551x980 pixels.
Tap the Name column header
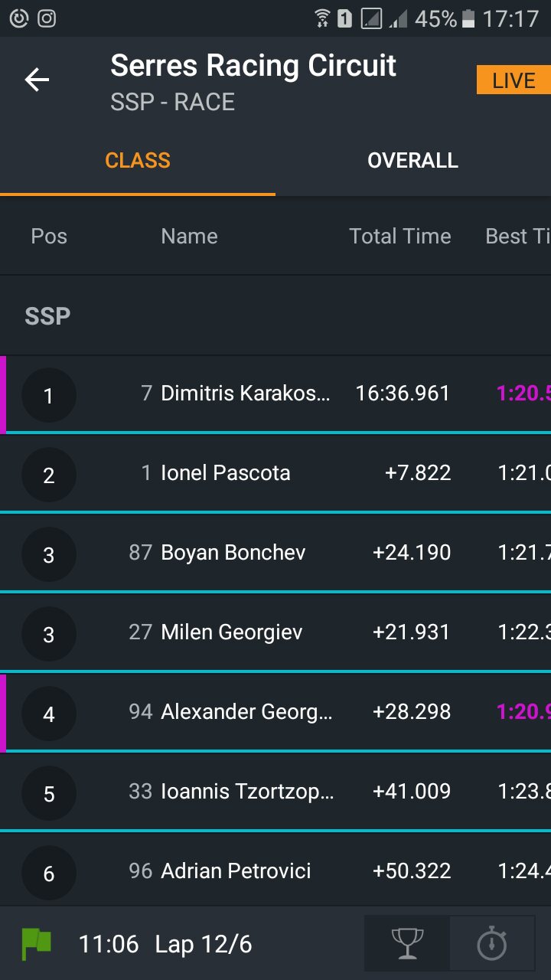(189, 237)
